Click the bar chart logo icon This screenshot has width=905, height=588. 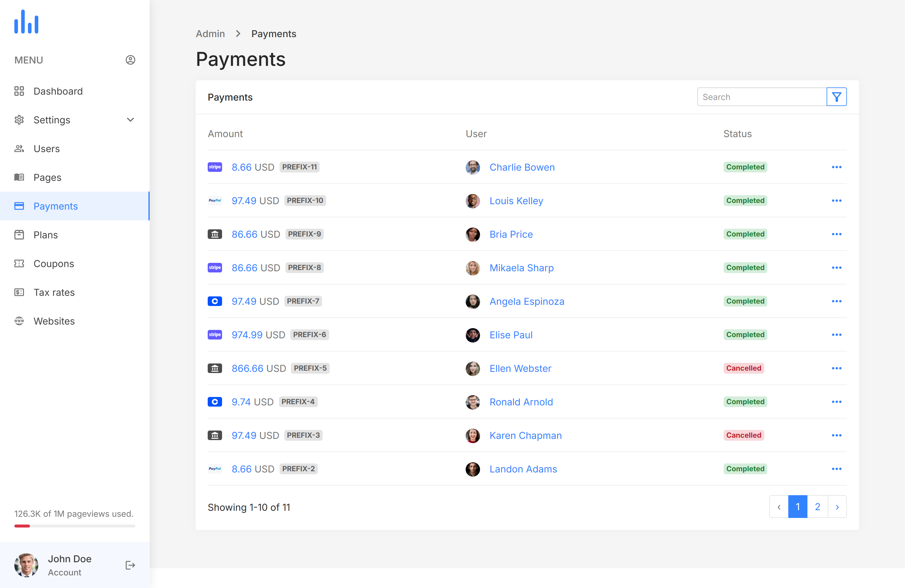pos(26,22)
